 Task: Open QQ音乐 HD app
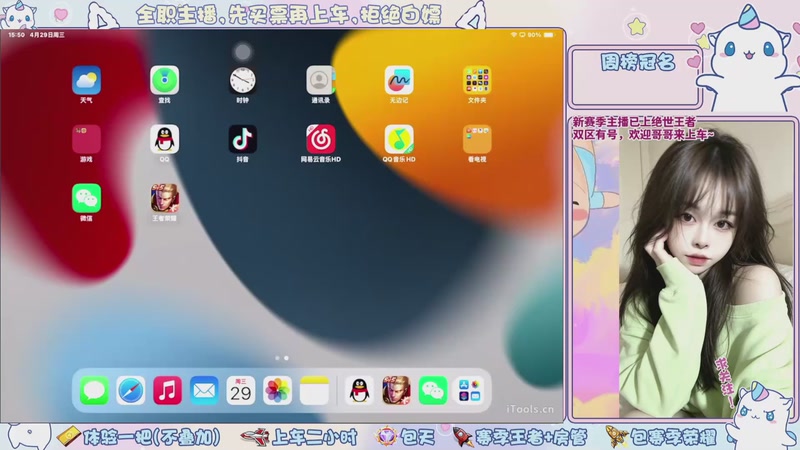(399, 139)
